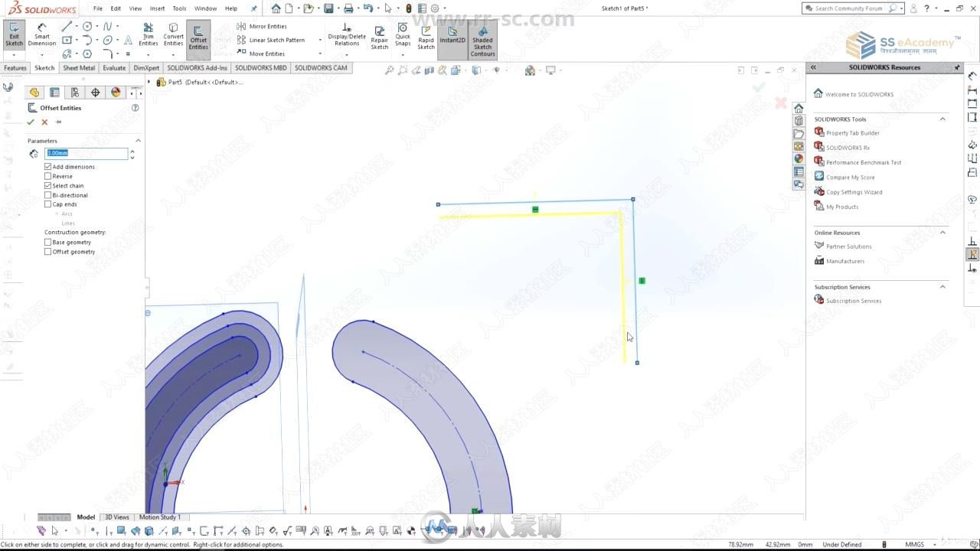Open the Insert menu
Image resolution: width=980 pixels, height=551 pixels.
(157, 8)
